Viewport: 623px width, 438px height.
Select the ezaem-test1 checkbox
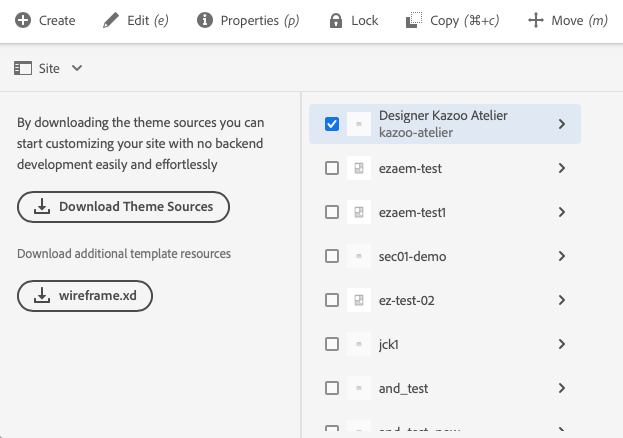click(x=332, y=212)
